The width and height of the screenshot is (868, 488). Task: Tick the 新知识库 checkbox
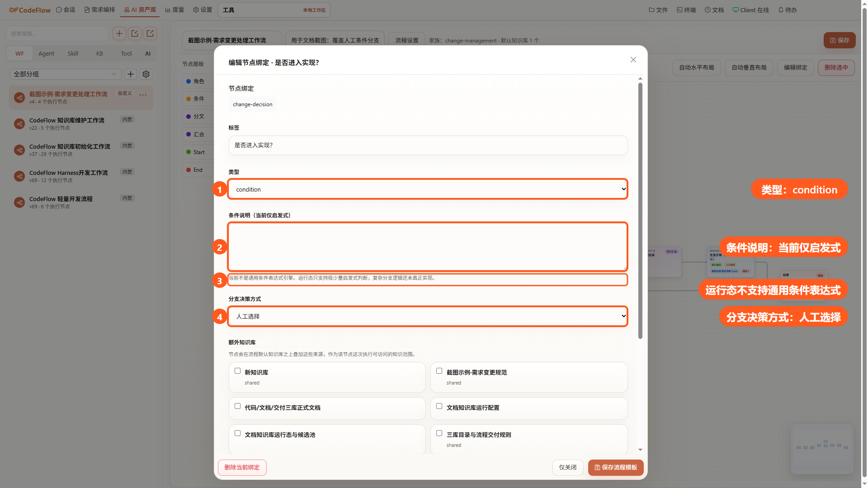(237, 371)
